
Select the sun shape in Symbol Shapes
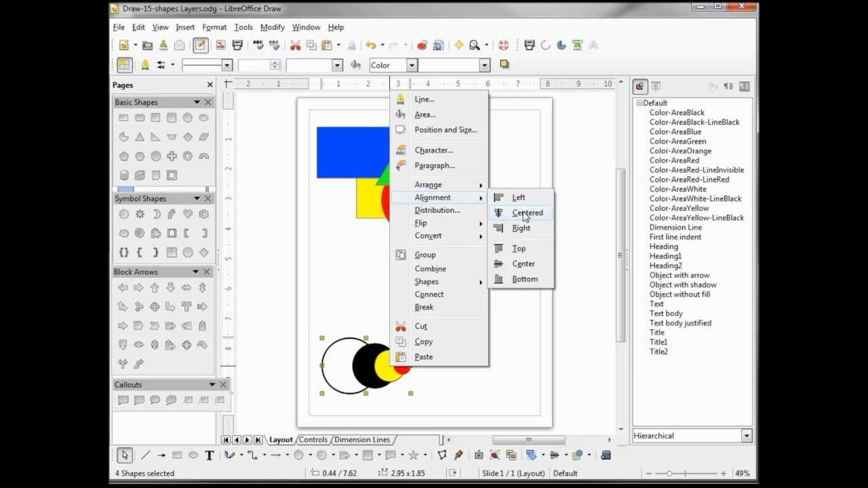(140, 214)
